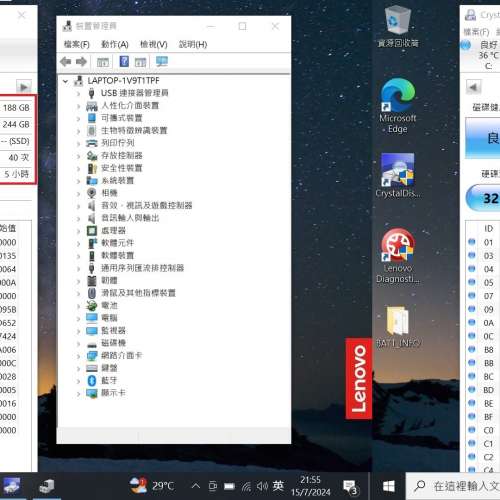Viewport: 500px width, 500px height.
Task: Select the 安全性裝置 security device icon
Action: tap(92, 168)
